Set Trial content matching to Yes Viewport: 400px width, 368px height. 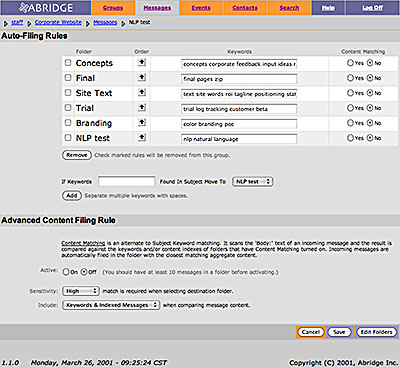(x=350, y=108)
